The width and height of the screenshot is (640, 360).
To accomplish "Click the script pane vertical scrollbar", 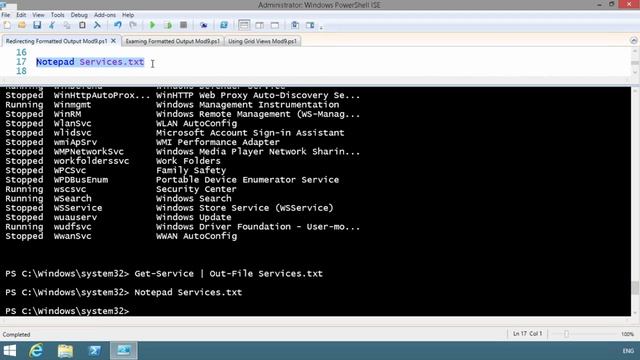I will tap(635, 62).
